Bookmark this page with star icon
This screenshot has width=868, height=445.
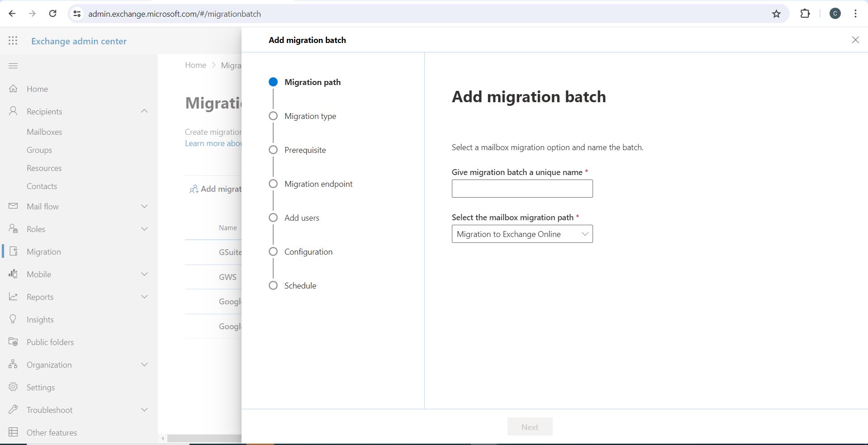[x=776, y=14]
